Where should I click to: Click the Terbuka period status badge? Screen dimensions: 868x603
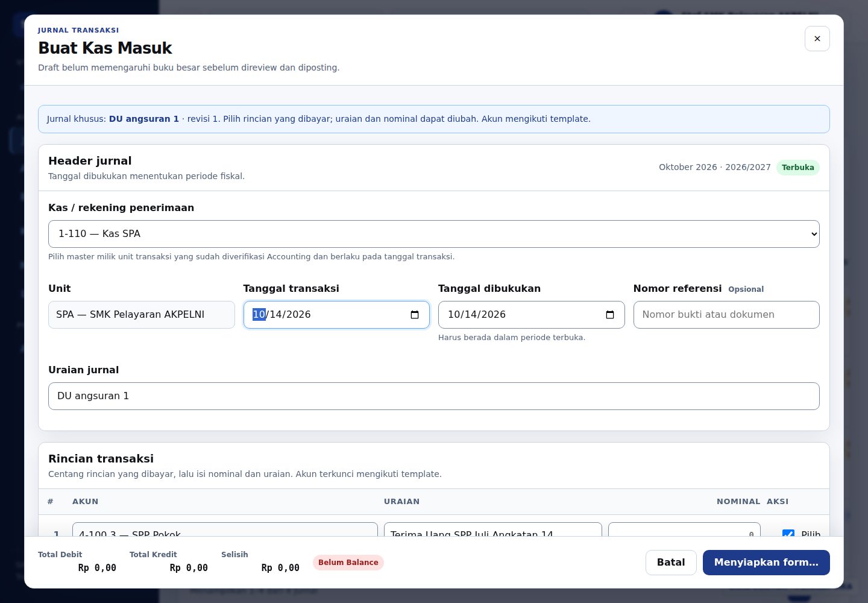(797, 168)
